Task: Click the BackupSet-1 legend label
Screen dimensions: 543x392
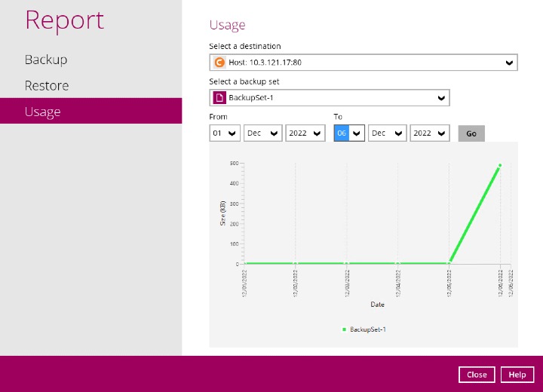Action: [x=368, y=329]
